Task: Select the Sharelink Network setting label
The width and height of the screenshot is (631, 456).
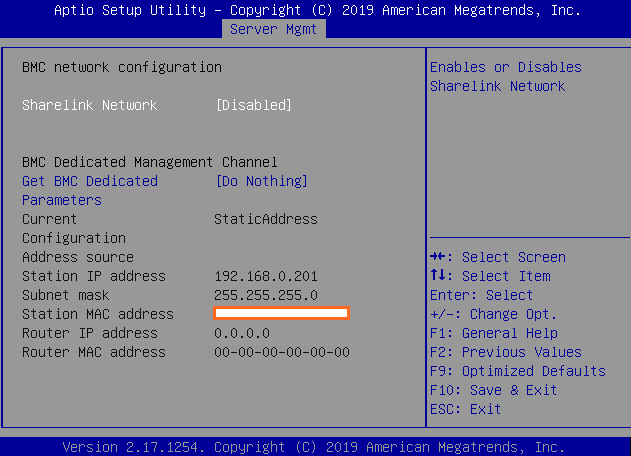Action: [x=89, y=105]
